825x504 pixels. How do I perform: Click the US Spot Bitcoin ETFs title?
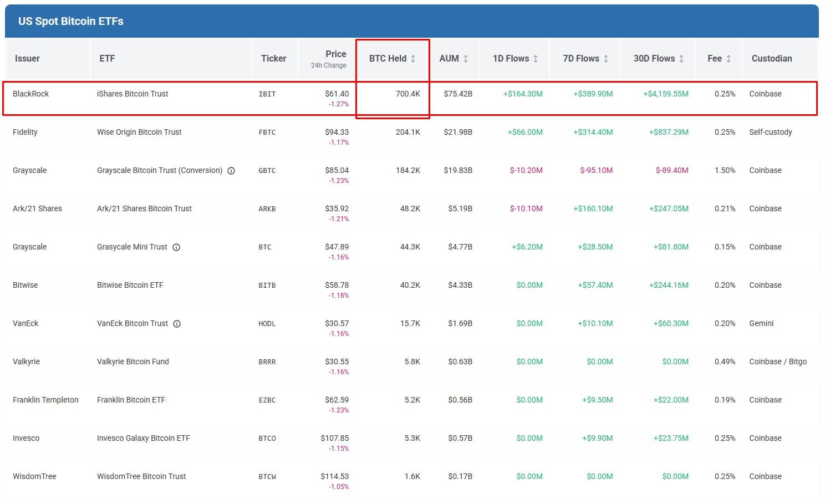click(71, 21)
